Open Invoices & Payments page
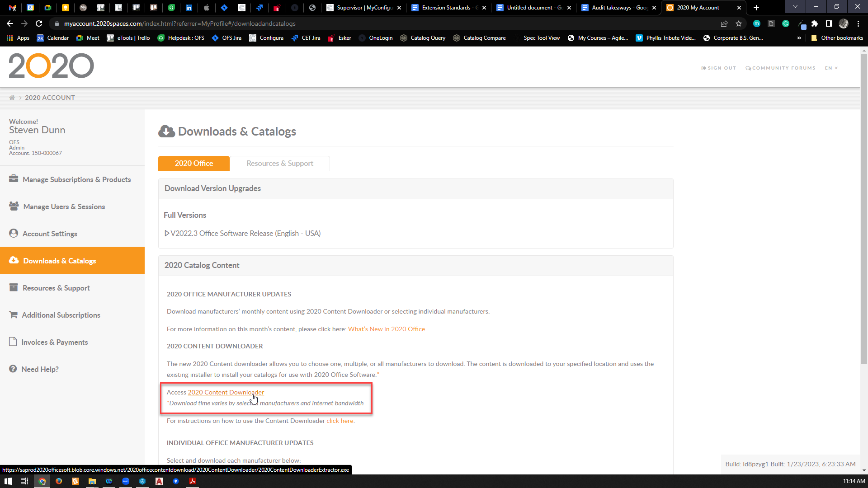The height and width of the screenshot is (488, 868). coord(54,342)
